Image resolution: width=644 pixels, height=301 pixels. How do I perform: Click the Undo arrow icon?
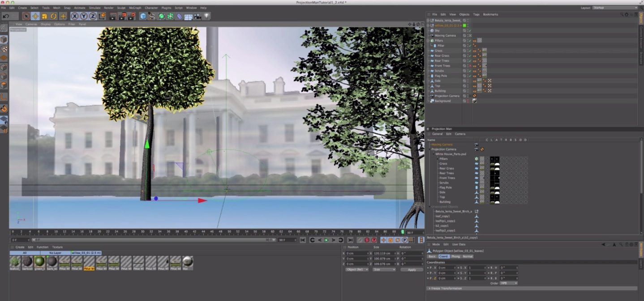(5, 16)
